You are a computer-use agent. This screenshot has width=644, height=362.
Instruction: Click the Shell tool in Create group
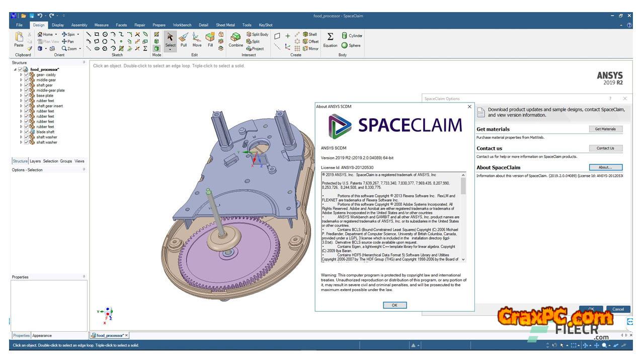pyautogui.click(x=309, y=35)
